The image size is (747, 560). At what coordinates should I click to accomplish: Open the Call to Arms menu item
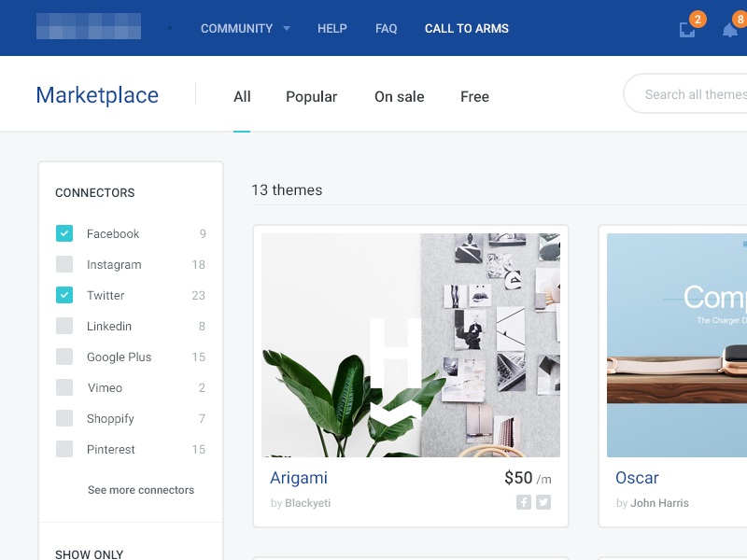click(x=466, y=29)
